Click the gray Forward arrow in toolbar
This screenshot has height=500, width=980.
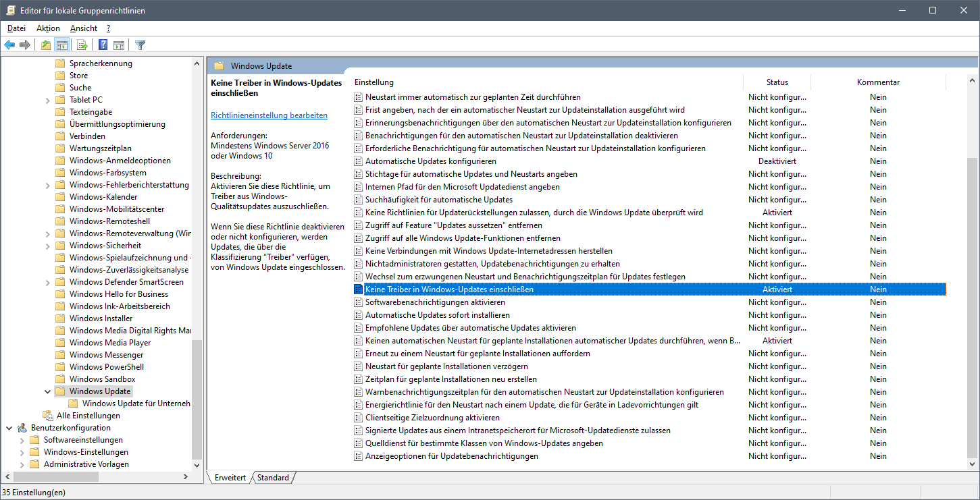click(25, 45)
